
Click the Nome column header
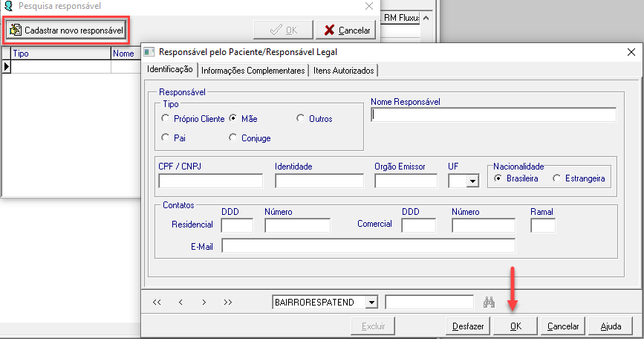[126, 54]
